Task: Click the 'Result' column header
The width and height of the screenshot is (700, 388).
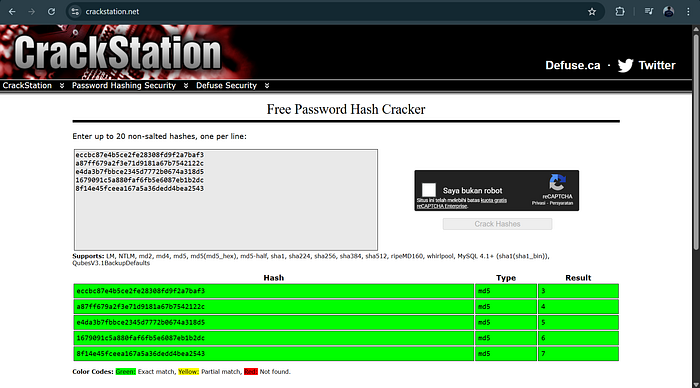Action: pos(578,278)
